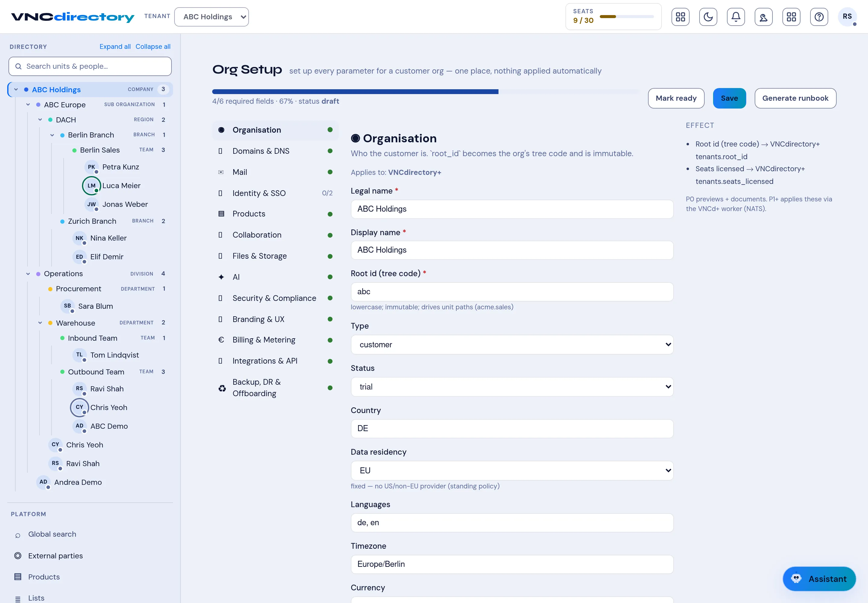This screenshot has height=603, width=868.
Task: Select Sara Blum's SB avatar
Action: point(67,306)
